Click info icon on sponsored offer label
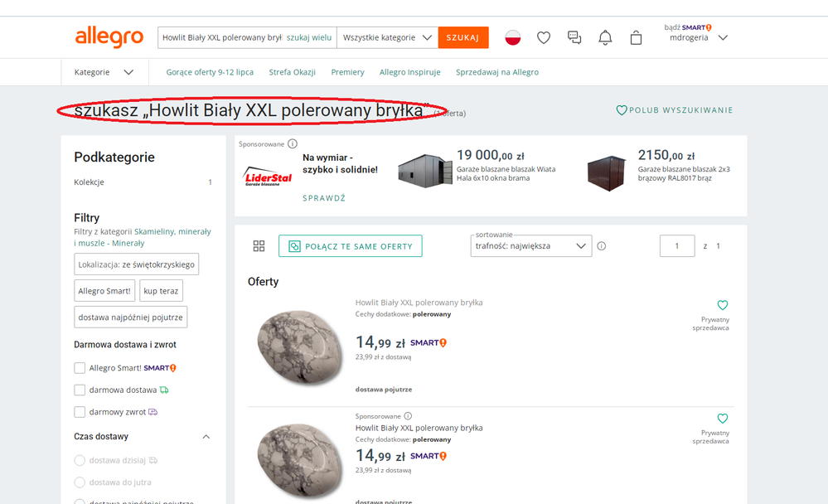This screenshot has height=504, width=828. tap(408, 416)
